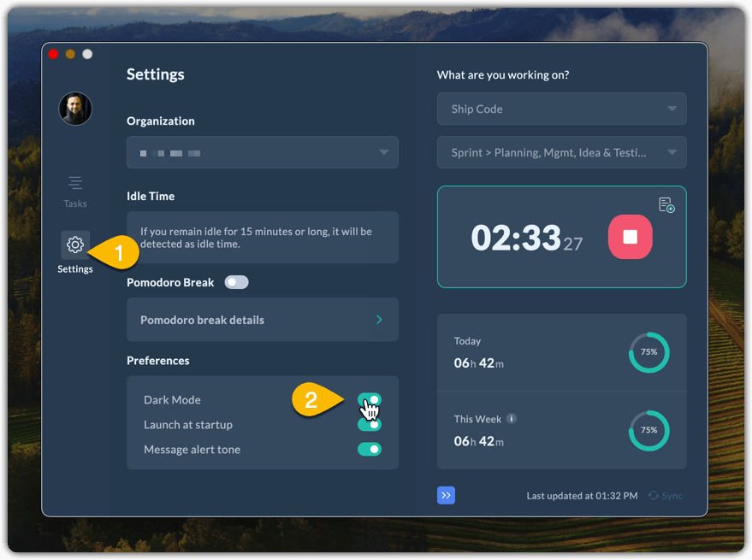Image resolution: width=752 pixels, height=560 pixels.
Task: Toggle the Message alert tone switch
Action: pyautogui.click(x=370, y=449)
